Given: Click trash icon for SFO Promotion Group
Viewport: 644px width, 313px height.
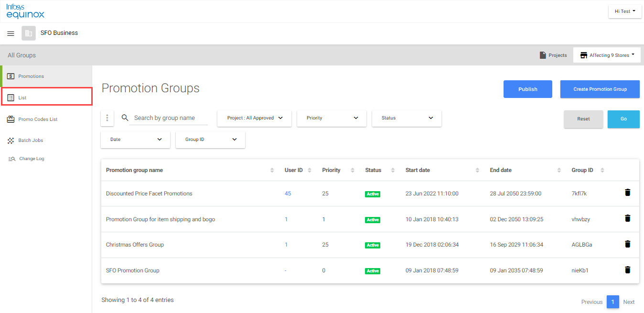Looking at the screenshot, I should (x=628, y=270).
